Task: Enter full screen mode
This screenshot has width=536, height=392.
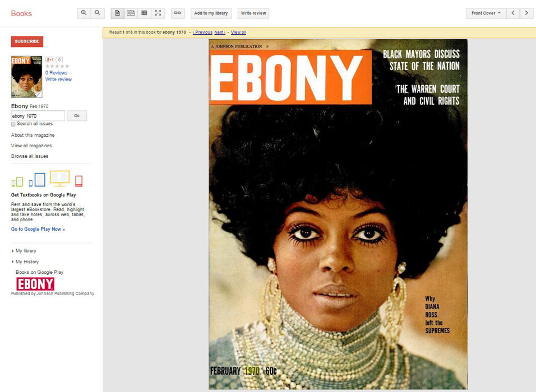Action: (x=158, y=13)
